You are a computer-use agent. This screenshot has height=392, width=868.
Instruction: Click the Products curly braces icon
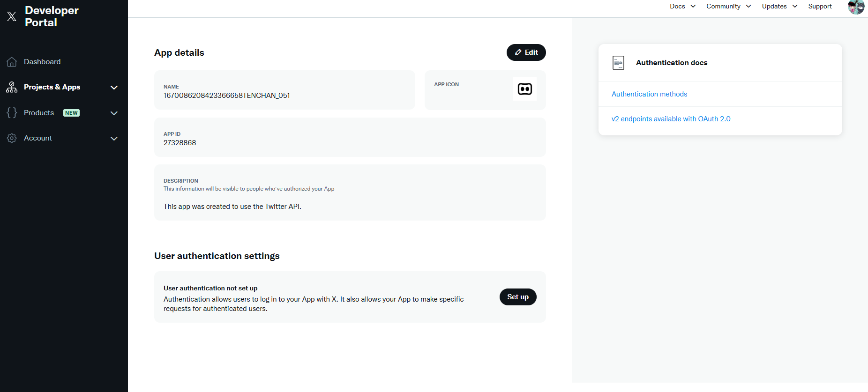(12, 113)
